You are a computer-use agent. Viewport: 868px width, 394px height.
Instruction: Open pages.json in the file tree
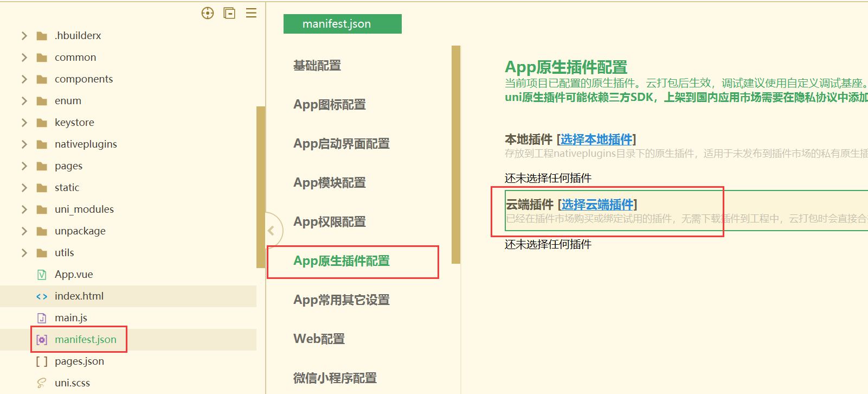pos(79,361)
